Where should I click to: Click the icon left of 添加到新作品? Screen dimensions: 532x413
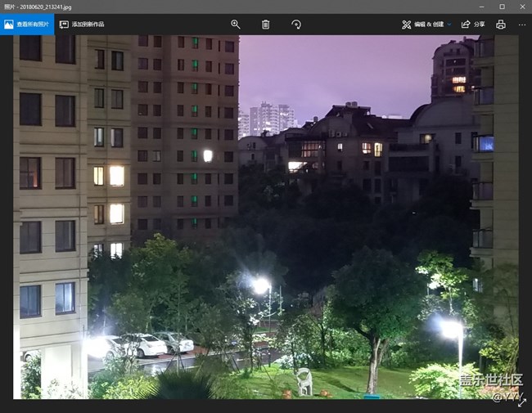[x=64, y=25]
